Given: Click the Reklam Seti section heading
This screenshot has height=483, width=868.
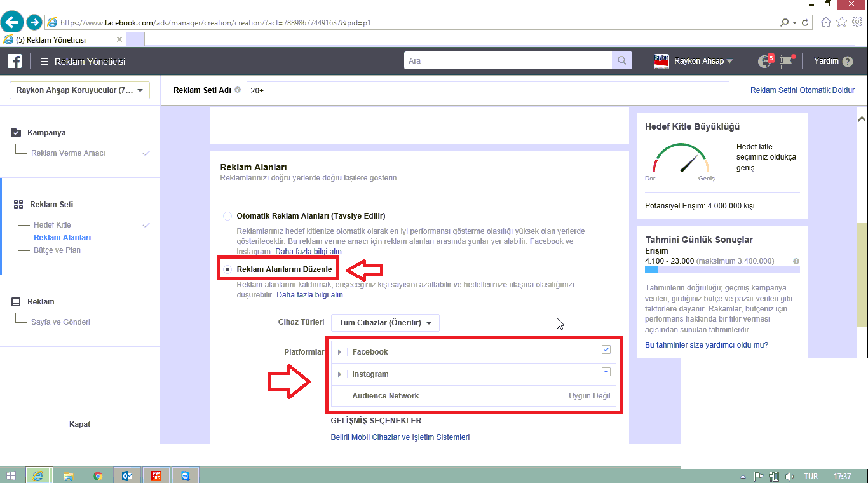Looking at the screenshot, I should [51, 205].
